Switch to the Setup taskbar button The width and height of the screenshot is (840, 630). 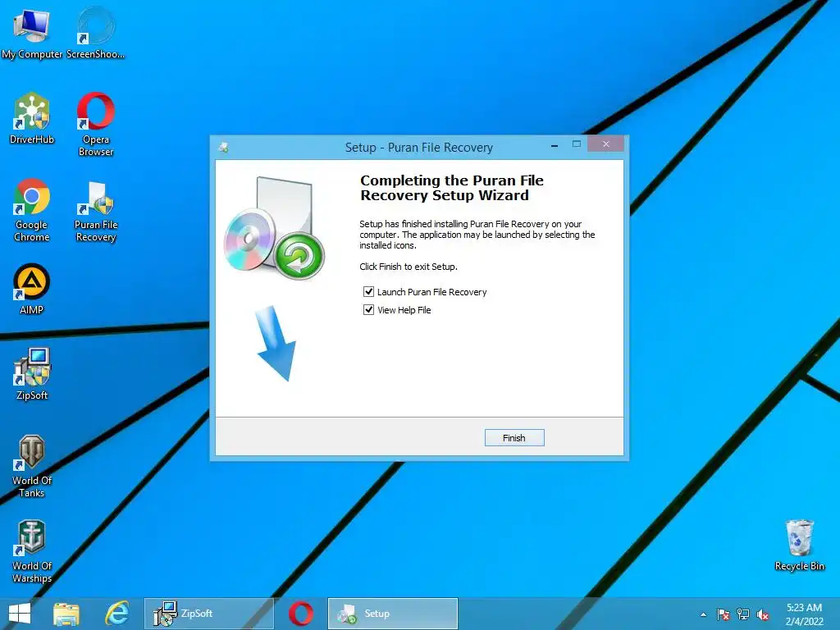[393, 614]
